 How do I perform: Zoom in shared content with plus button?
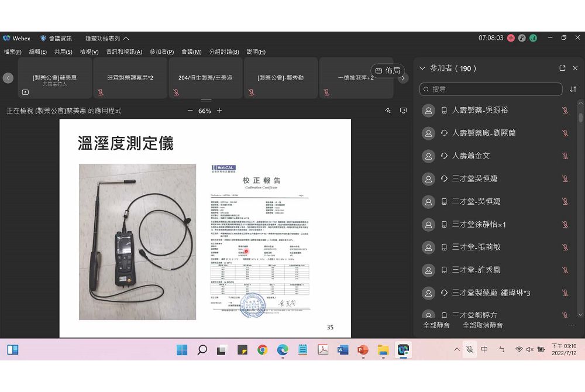point(219,111)
